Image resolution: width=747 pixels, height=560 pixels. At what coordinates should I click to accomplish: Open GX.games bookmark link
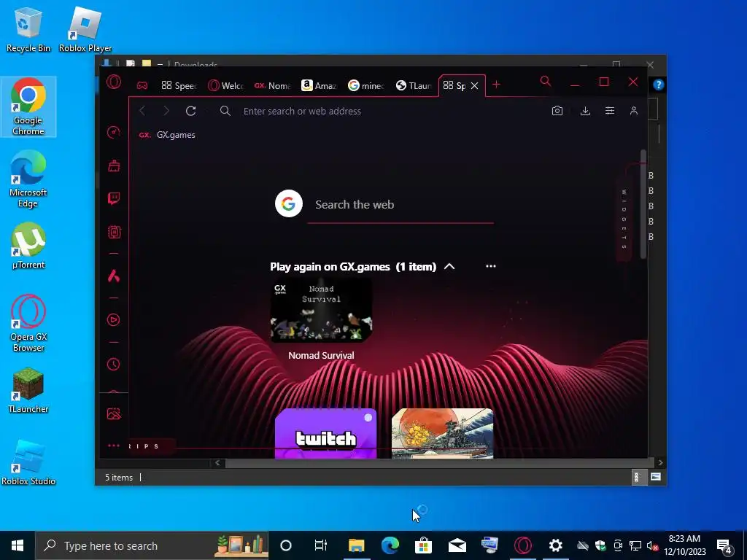167,135
